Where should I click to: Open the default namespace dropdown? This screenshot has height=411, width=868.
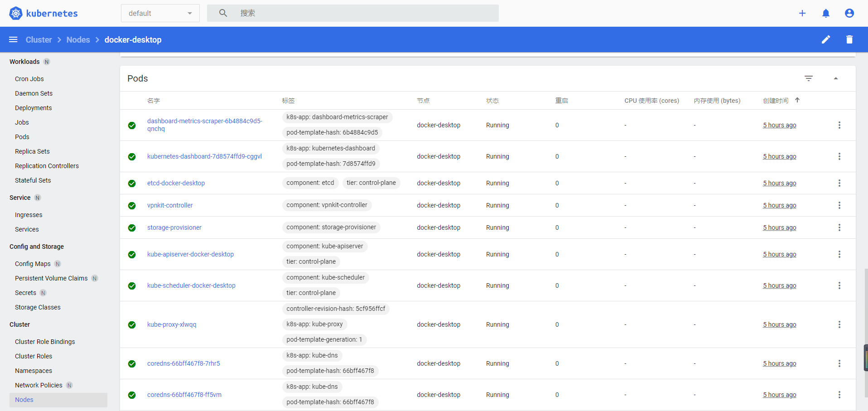160,13
